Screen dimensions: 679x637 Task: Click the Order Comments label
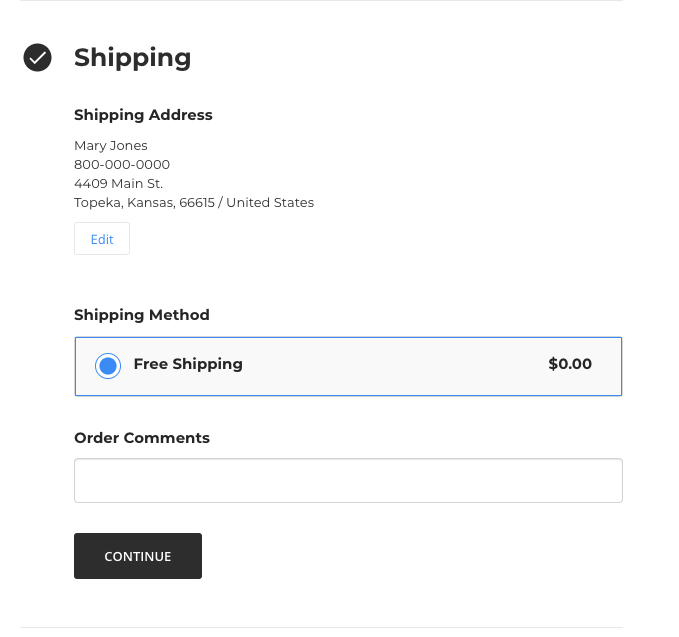pyautogui.click(x=142, y=438)
